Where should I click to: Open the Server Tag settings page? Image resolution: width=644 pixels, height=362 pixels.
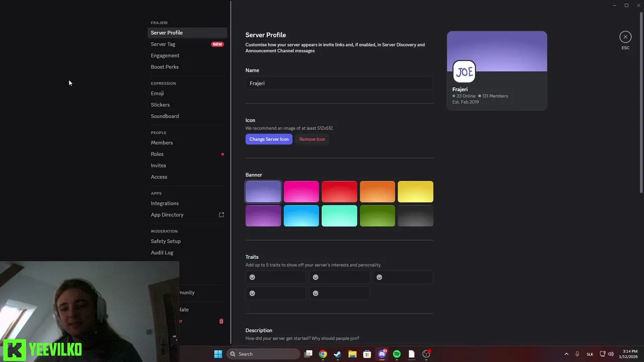(188, 44)
